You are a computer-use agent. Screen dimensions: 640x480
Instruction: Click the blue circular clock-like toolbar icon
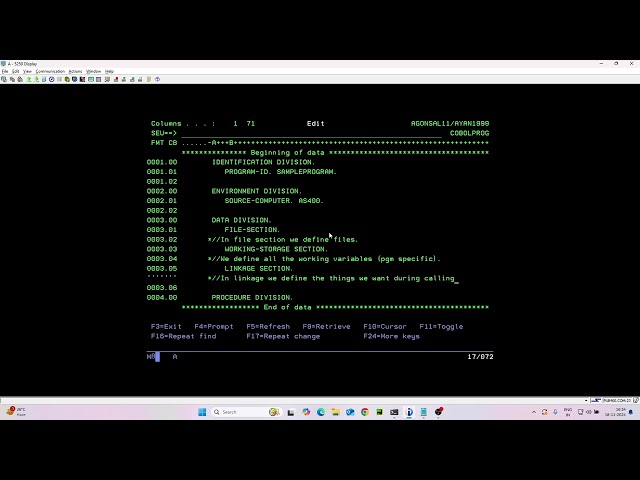51,79
